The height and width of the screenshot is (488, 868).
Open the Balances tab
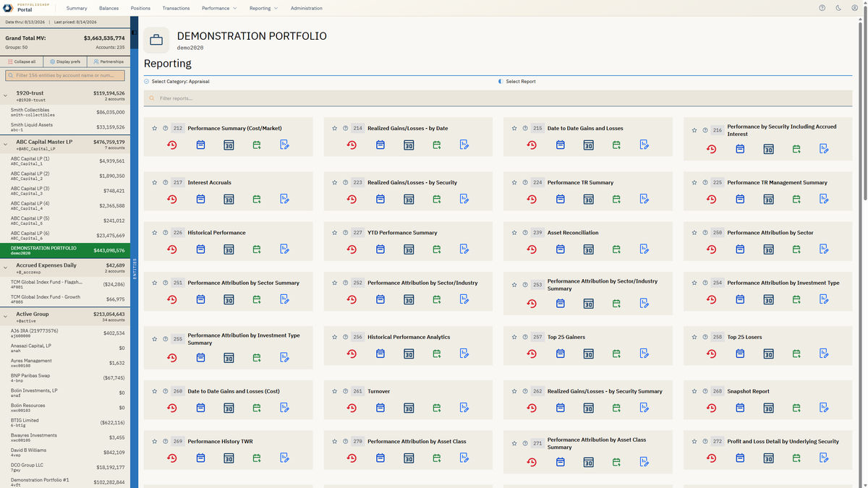[x=109, y=8]
